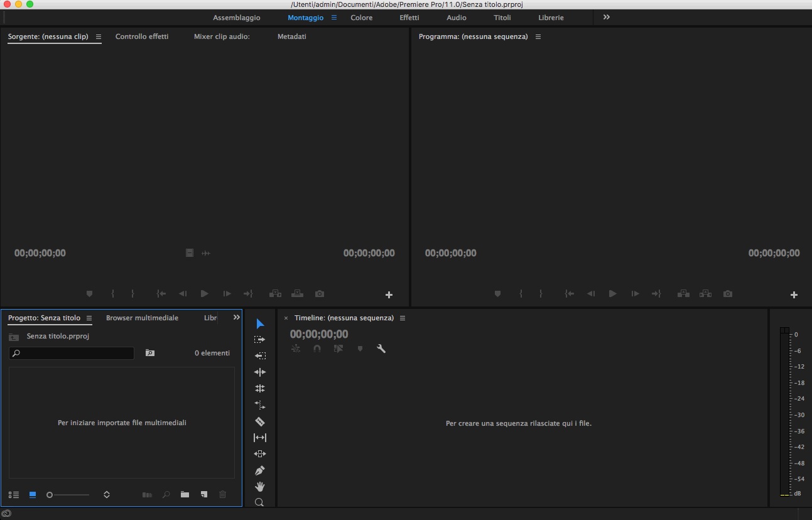Add marker in the Timeline panel

[360, 349]
